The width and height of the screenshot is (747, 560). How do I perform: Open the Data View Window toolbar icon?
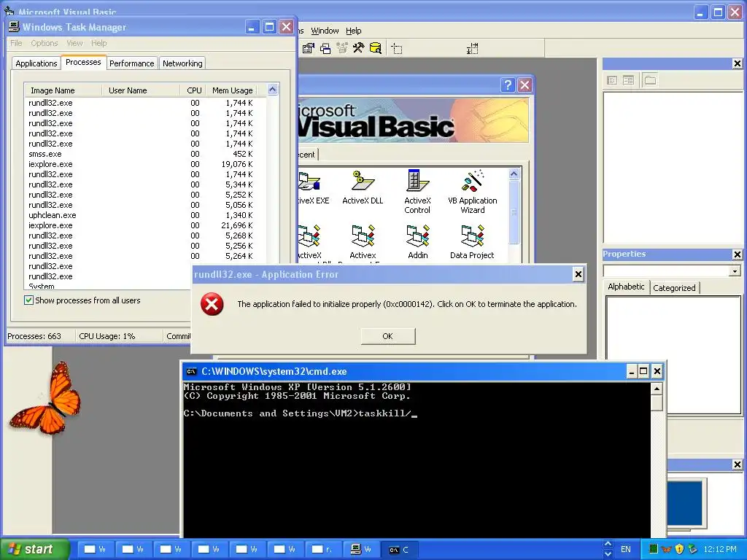(376, 48)
